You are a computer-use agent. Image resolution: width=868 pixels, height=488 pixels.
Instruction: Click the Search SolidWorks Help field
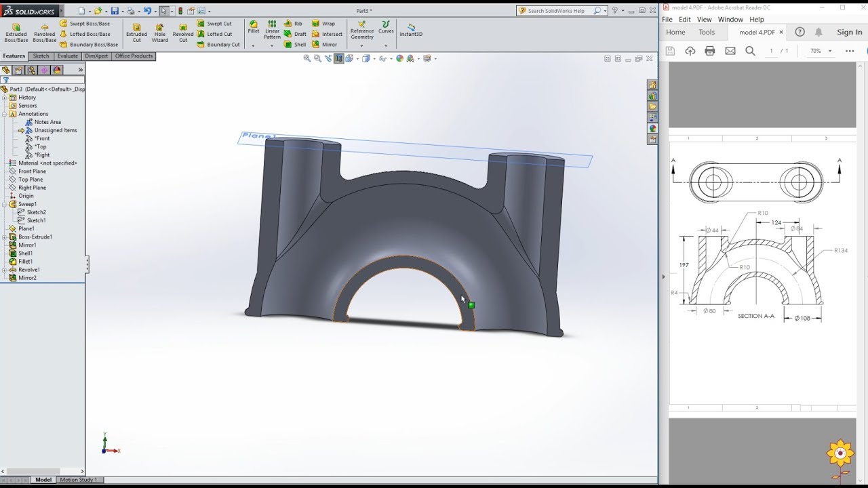[561, 11]
